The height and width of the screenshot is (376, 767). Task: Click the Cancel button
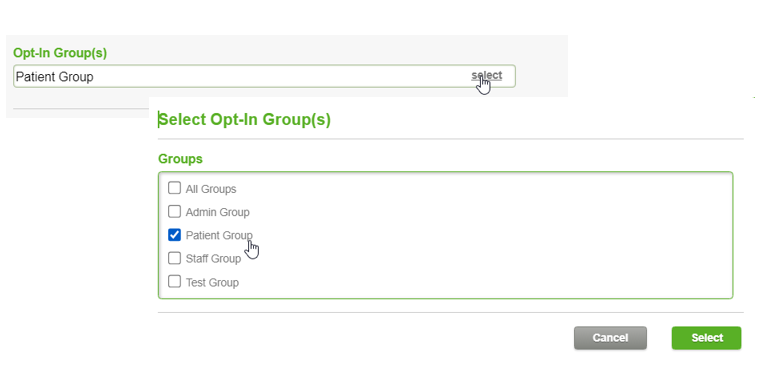[610, 338]
